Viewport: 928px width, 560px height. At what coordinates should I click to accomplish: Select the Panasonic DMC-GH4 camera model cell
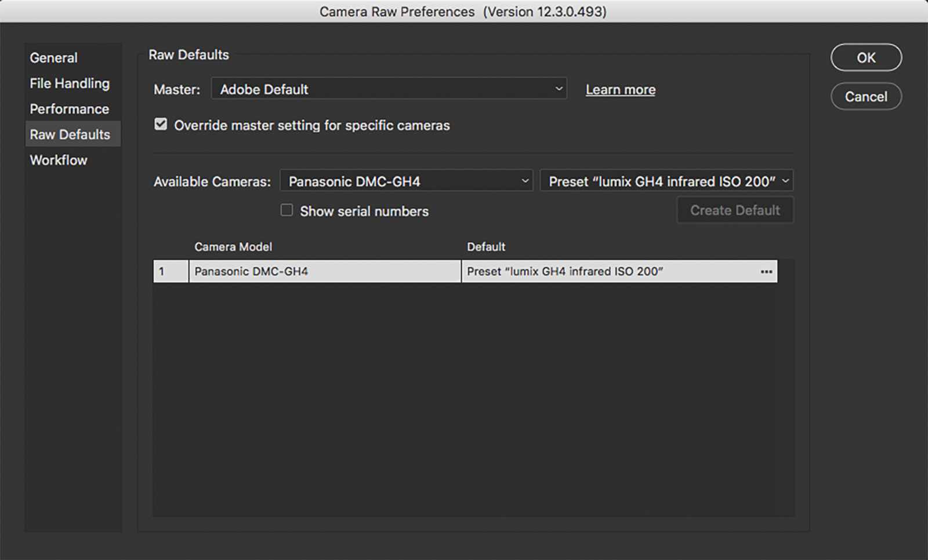[x=325, y=271]
